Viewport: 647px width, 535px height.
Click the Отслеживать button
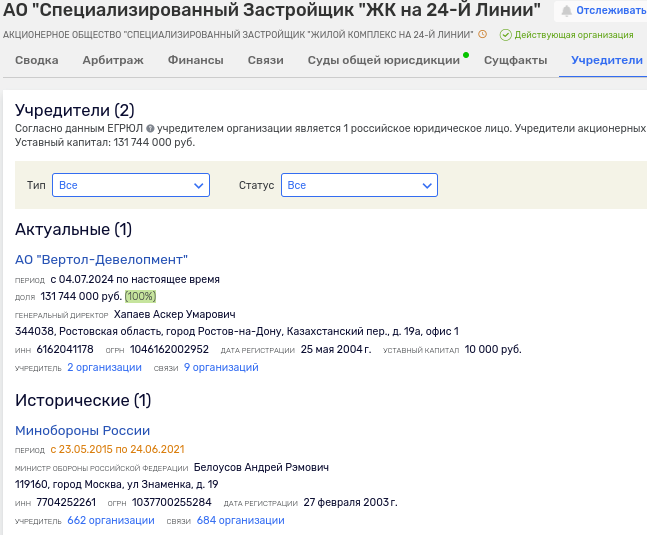pos(602,11)
